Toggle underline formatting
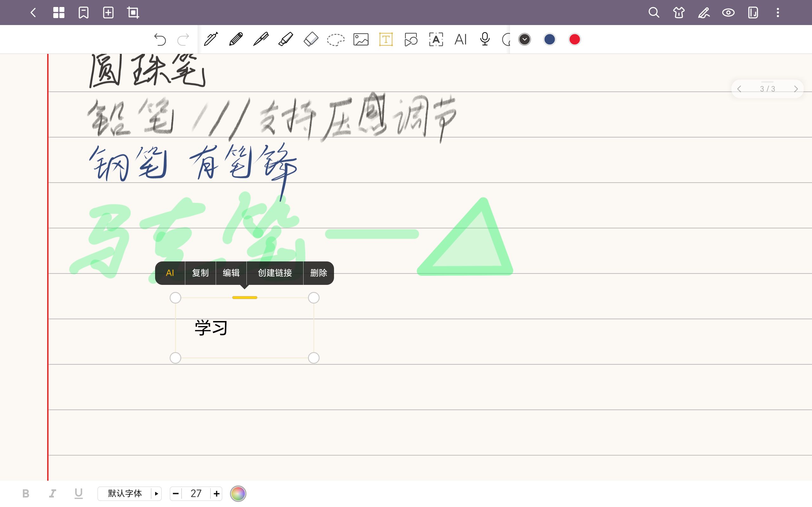Screen dimensions: 812x507 pyautogui.click(x=79, y=493)
